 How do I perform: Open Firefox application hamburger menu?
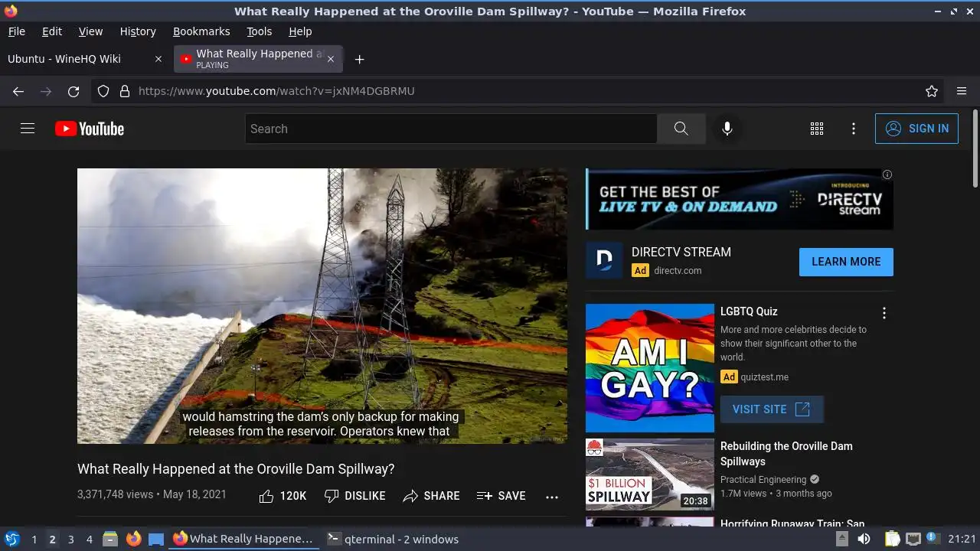pyautogui.click(x=962, y=91)
